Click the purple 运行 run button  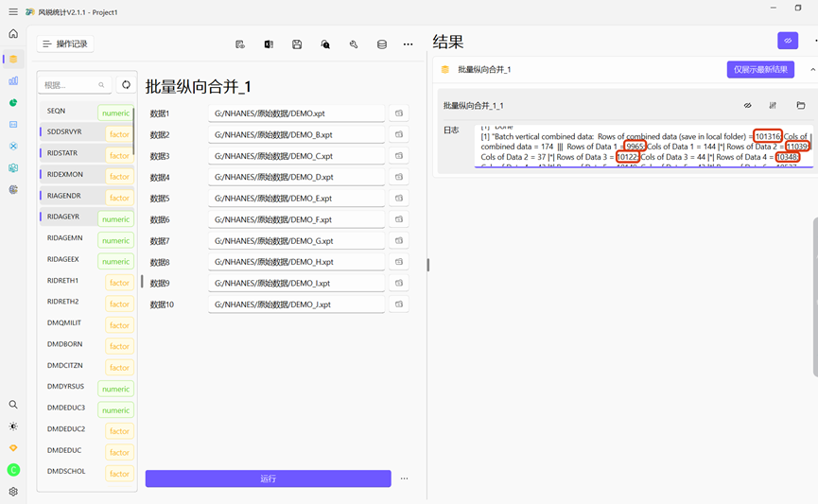[x=269, y=478]
